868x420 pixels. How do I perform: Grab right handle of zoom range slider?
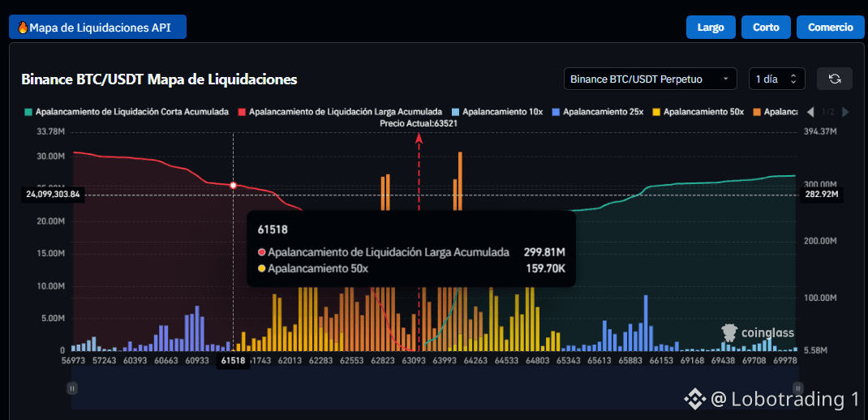pyautogui.click(x=797, y=388)
